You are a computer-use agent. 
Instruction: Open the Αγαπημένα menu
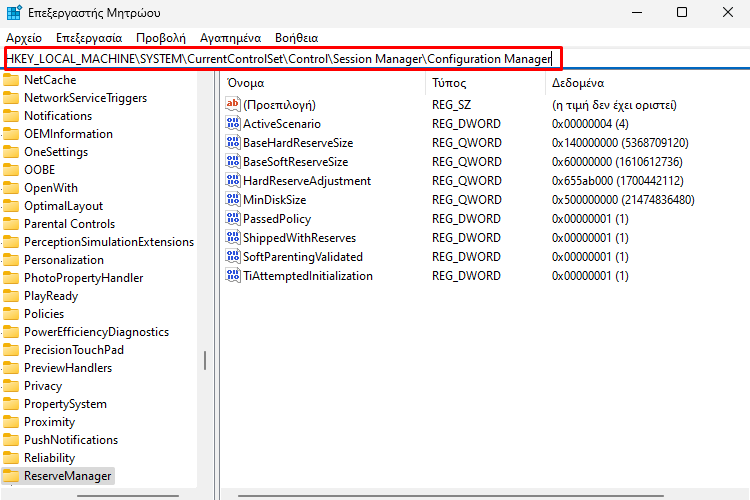click(231, 38)
